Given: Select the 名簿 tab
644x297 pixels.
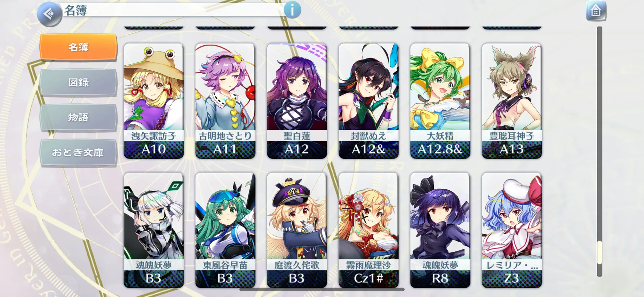Looking at the screenshot, I should tap(78, 47).
